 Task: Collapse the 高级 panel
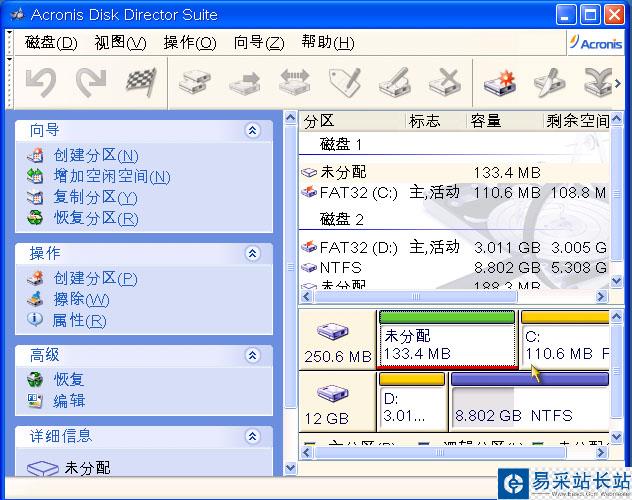[253, 355]
